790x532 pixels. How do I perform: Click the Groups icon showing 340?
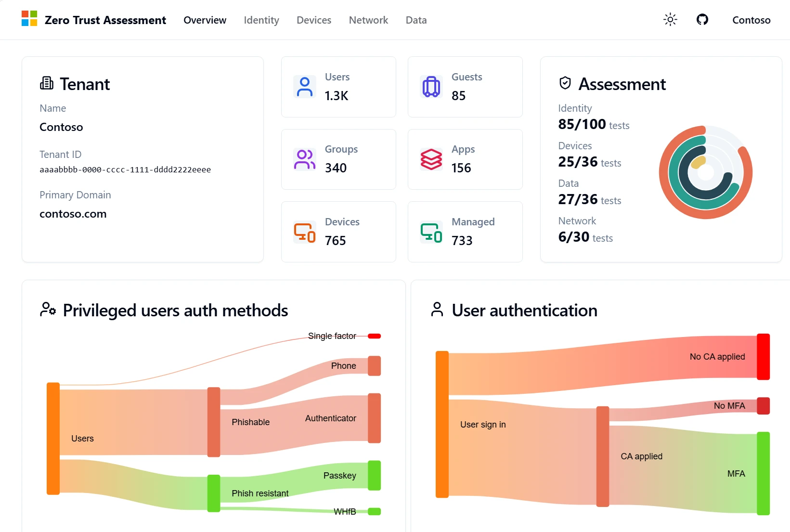click(304, 159)
